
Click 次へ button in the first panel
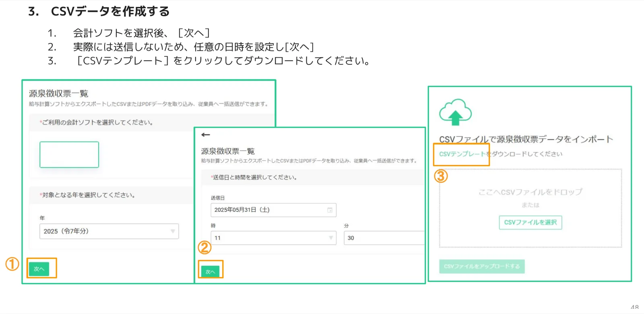point(39,269)
